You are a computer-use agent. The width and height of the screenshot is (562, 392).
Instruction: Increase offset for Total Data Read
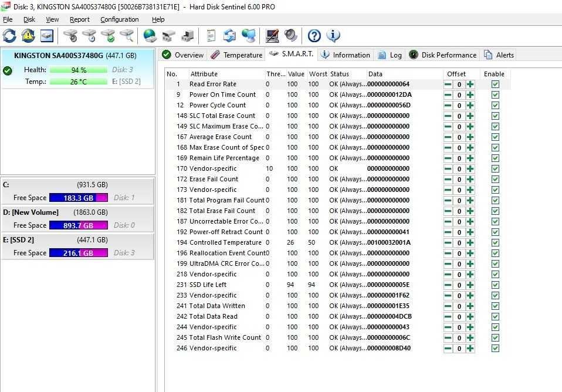click(470, 317)
